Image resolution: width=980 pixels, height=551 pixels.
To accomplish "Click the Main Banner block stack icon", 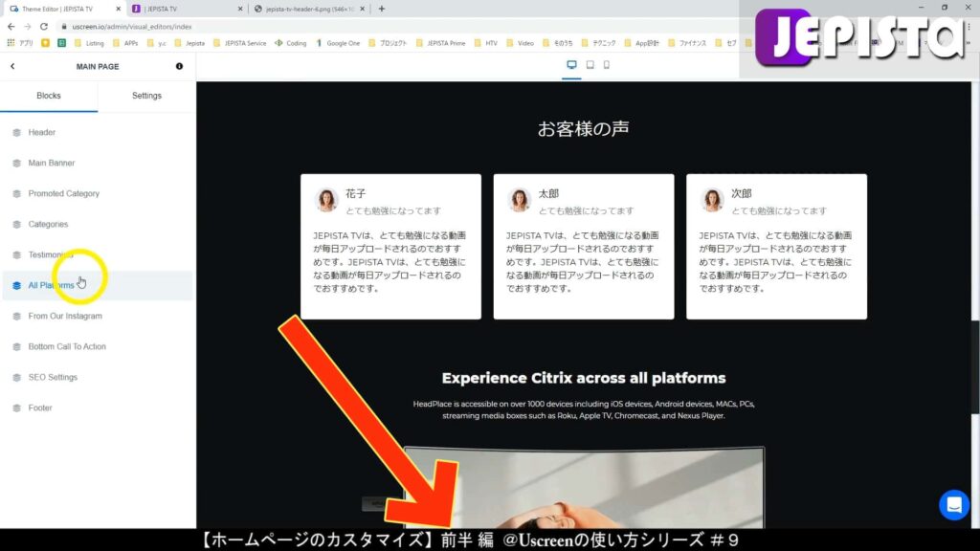I will [17, 163].
